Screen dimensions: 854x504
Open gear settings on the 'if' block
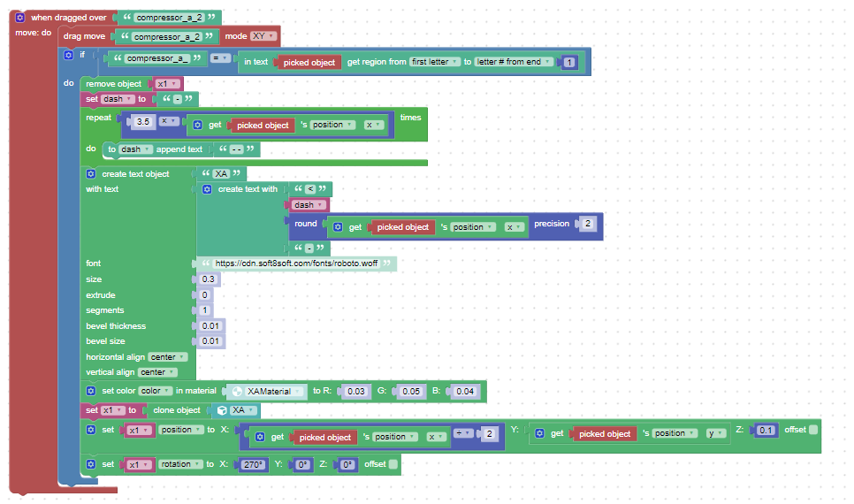(x=68, y=55)
